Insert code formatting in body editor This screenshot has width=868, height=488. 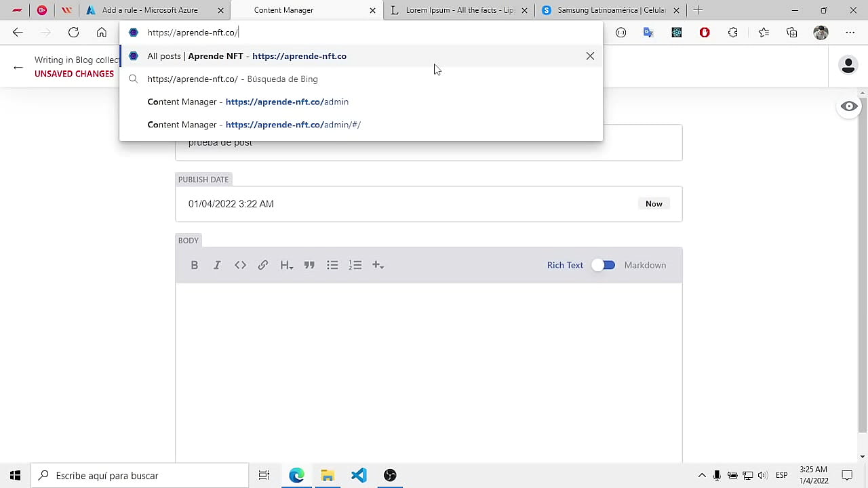coord(240,265)
